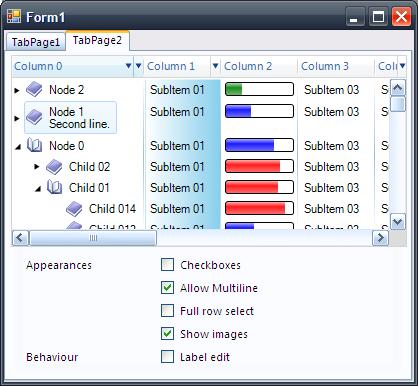Click the Column 2 header

point(259,66)
